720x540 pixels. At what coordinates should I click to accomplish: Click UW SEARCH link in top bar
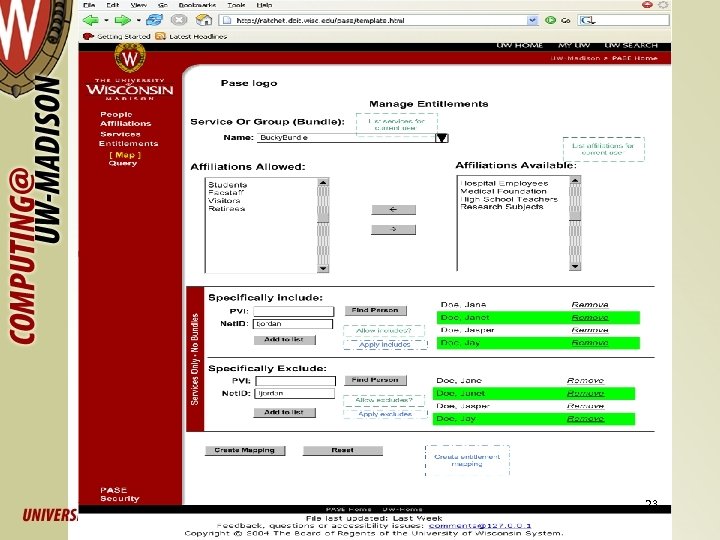(631, 45)
